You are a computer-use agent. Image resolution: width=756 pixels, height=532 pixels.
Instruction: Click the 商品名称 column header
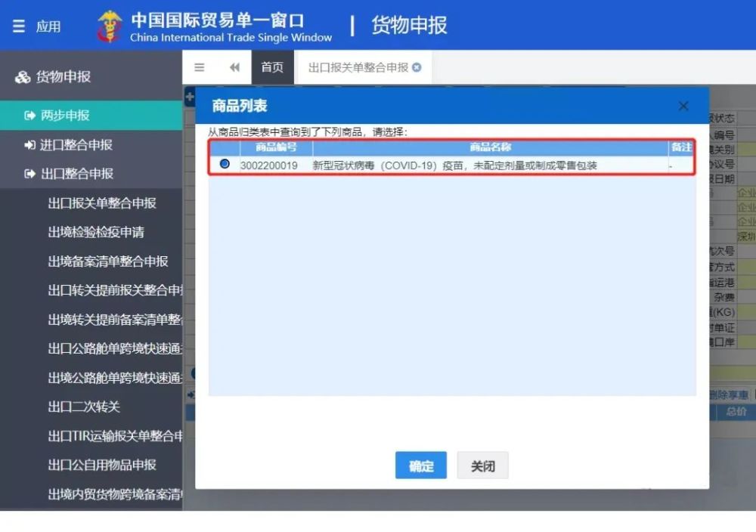click(491, 147)
